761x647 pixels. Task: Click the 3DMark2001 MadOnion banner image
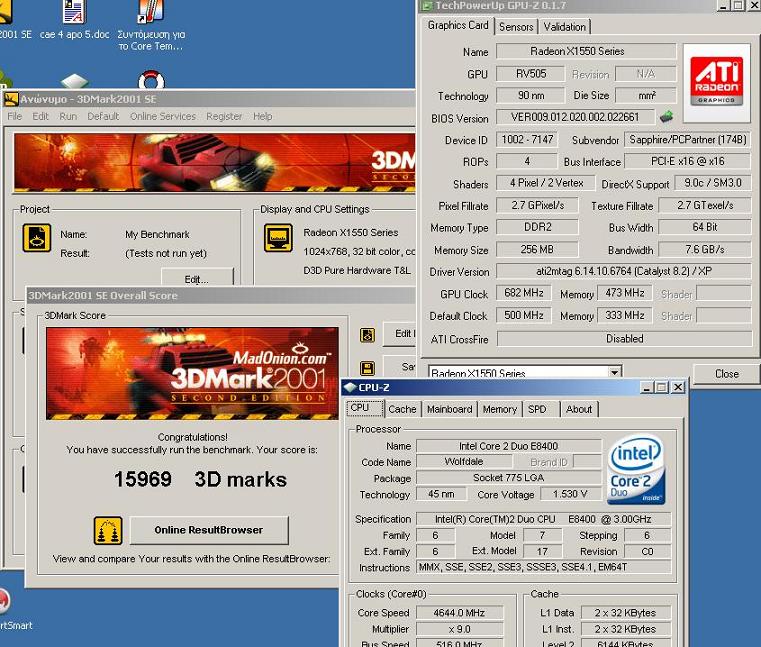pyautogui.click(x=192, y=373)
